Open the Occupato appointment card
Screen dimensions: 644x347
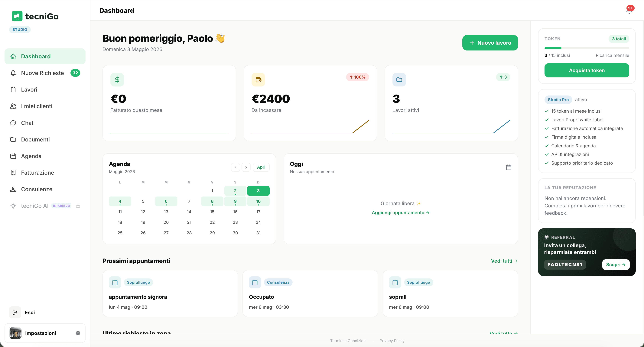tap(310, 293)
